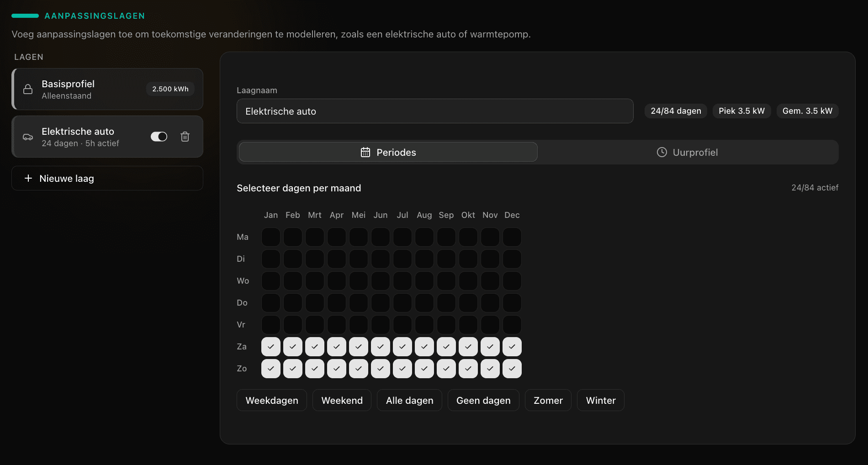Uncheck Sunday in December
This screenshot has height=465, width=868.
pos(512,368)
